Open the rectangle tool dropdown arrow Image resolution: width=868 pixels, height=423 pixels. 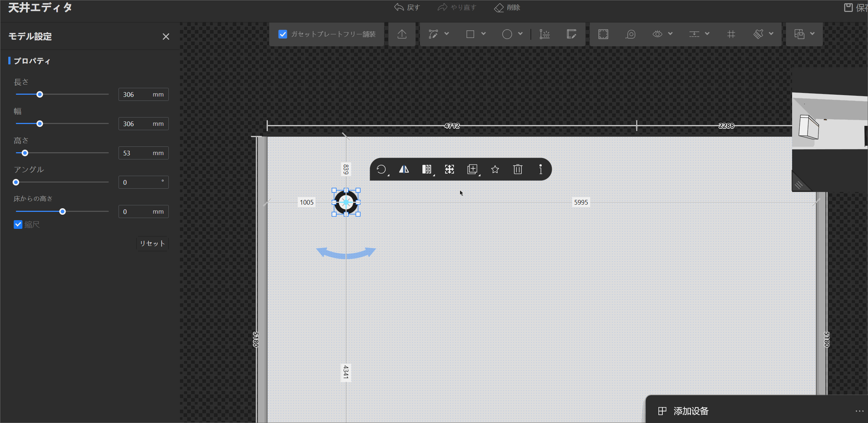click(484, 34)
